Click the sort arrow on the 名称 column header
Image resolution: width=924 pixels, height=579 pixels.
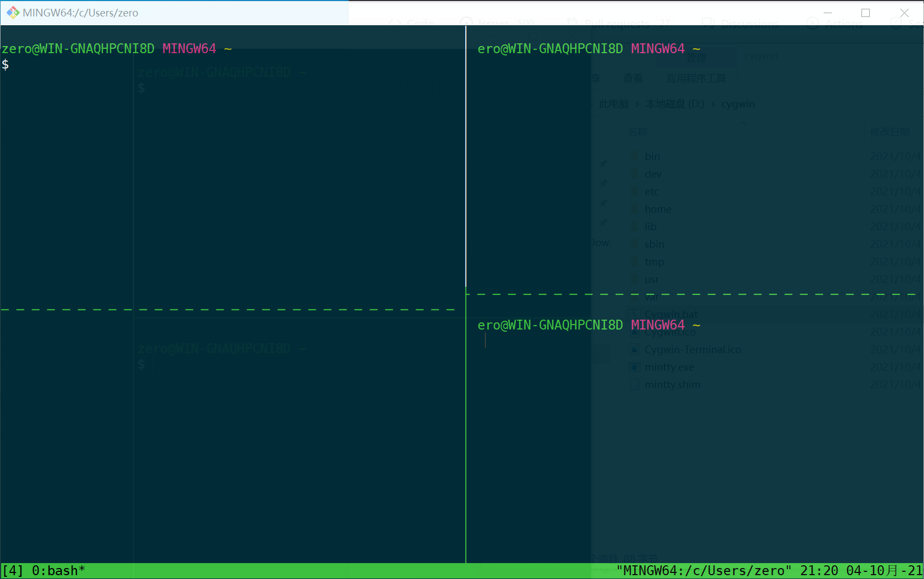point(743,124)
